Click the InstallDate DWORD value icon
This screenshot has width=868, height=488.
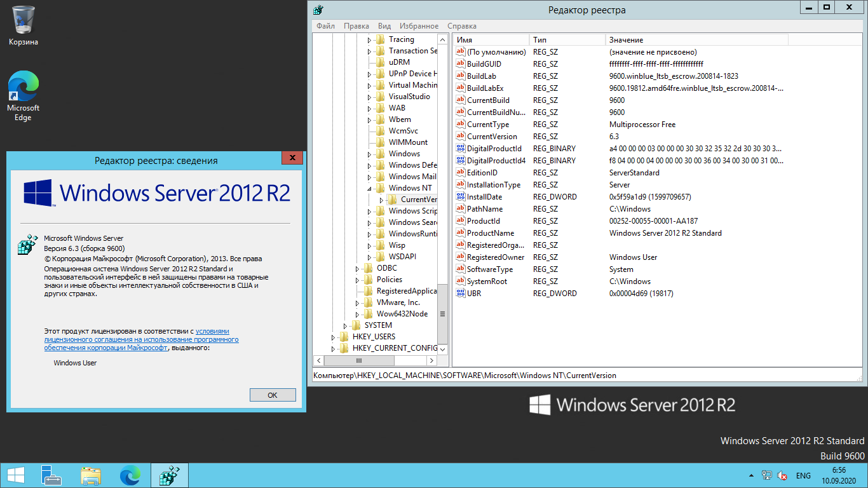461,197
